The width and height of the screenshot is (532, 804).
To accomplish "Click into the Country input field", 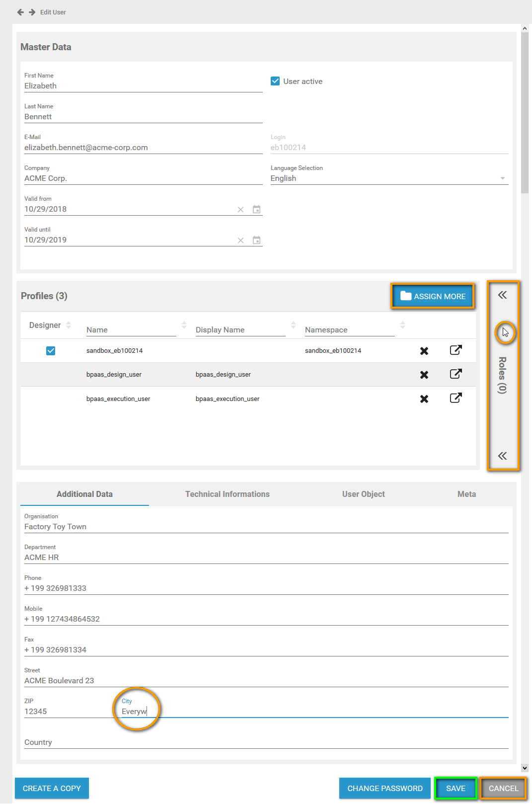I will tap(266, 742).
